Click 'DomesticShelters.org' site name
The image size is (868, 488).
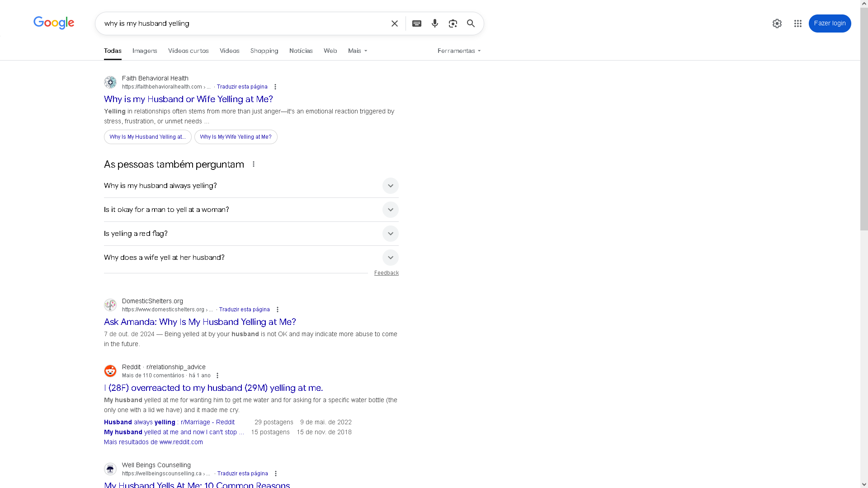pos(152,301)
